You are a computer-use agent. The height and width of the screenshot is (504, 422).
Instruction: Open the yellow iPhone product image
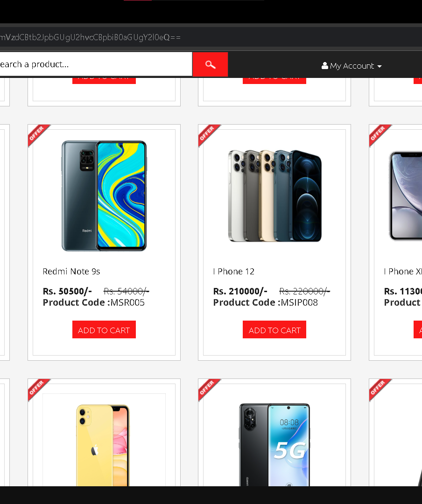[103, 445]
